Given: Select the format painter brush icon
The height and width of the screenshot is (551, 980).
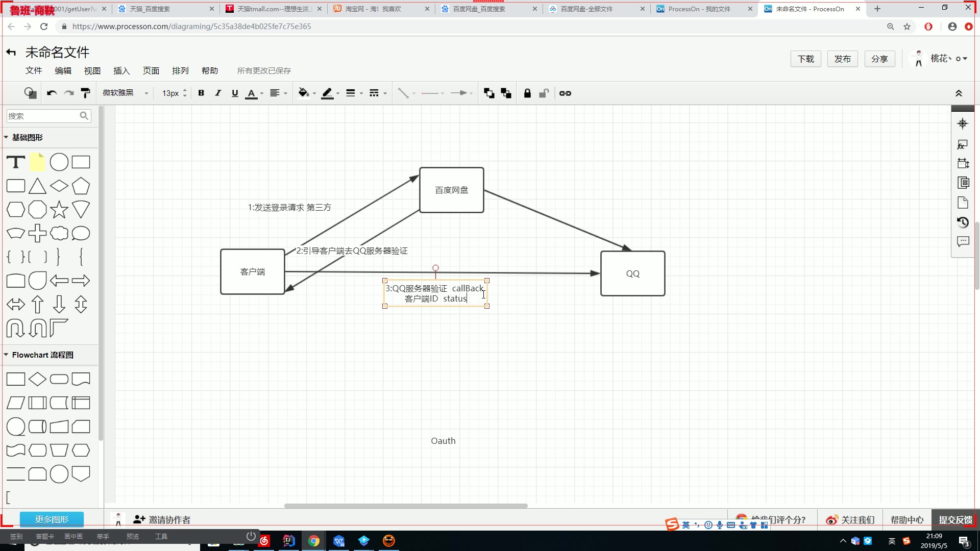Looking at the screenshot, I should click(86, 93).
